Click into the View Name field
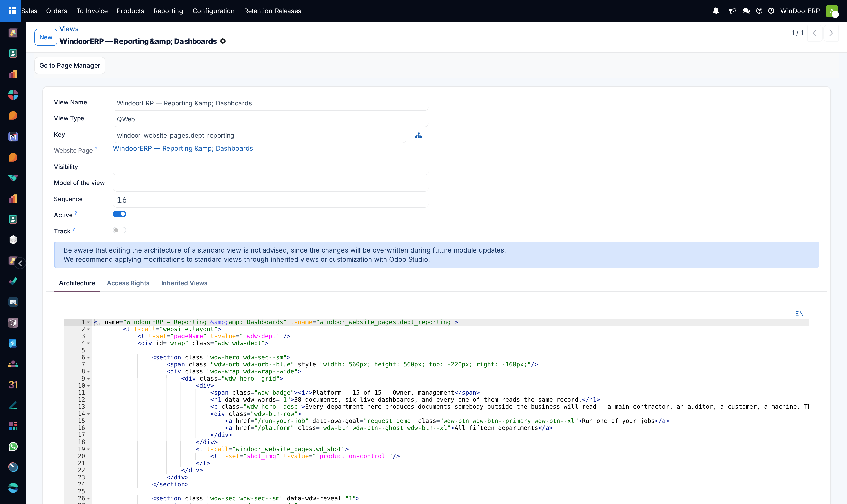847x504 pixels. [270, 103]
